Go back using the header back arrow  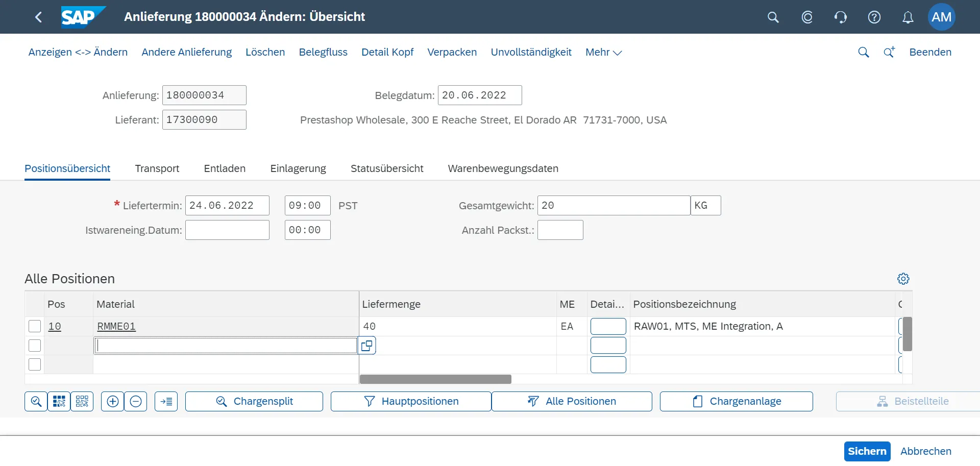(38, 17)
